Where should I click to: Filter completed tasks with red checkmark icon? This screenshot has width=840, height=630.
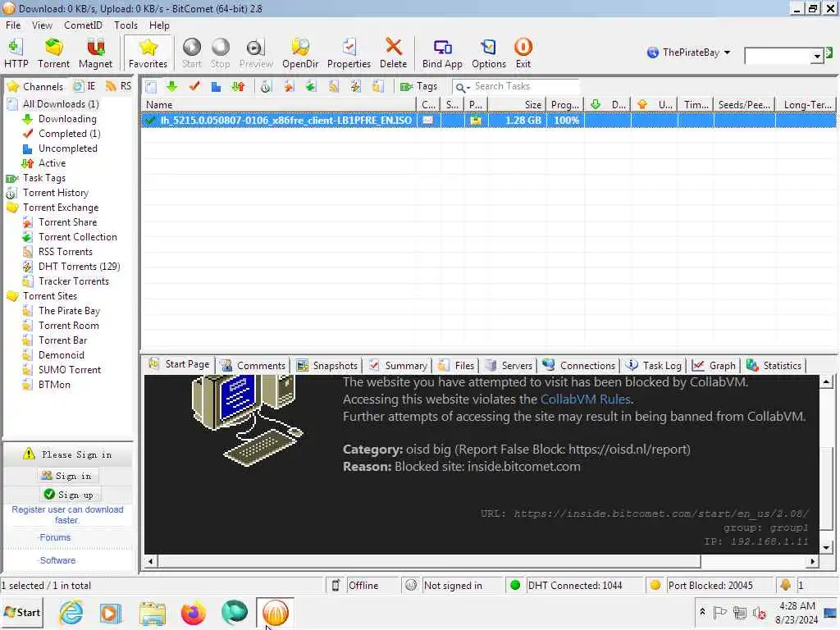[x=194, y=87]
